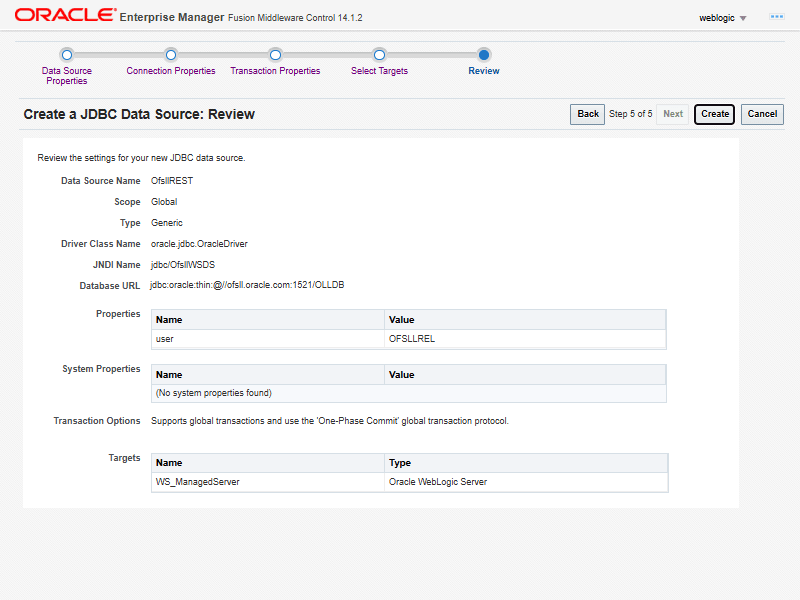Jump to the Connection Properties text label
The height and width of the screenshot is (600, 800).
(171, 71)
